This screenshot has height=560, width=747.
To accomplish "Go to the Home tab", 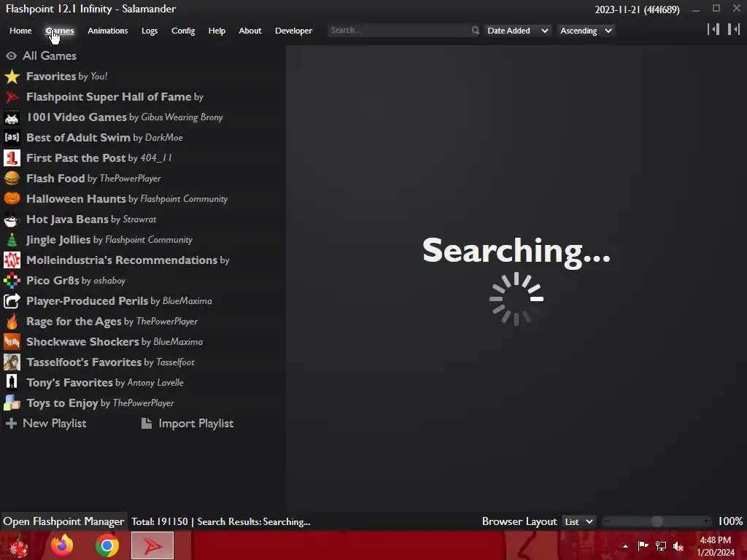I will pos(20,31).
